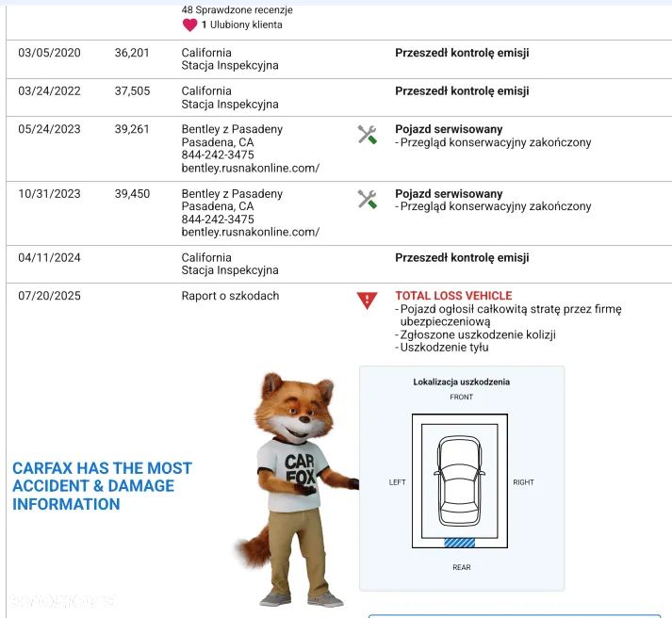Click '1 Ulubiony klienta' text

click(241, 24)
